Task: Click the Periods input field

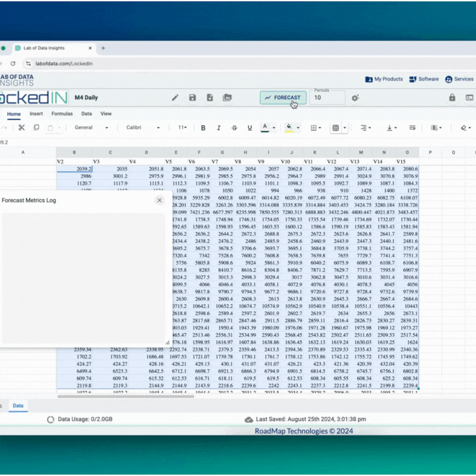Action: pos(327,98)
